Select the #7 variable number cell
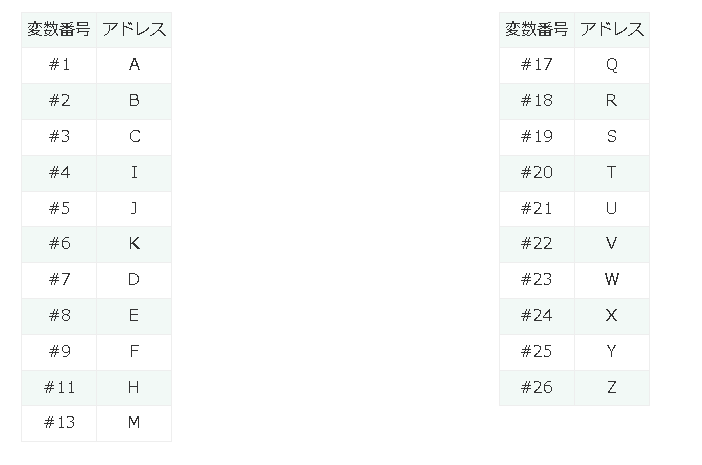This screenshot has height=465, width=702. pos(59,279)
